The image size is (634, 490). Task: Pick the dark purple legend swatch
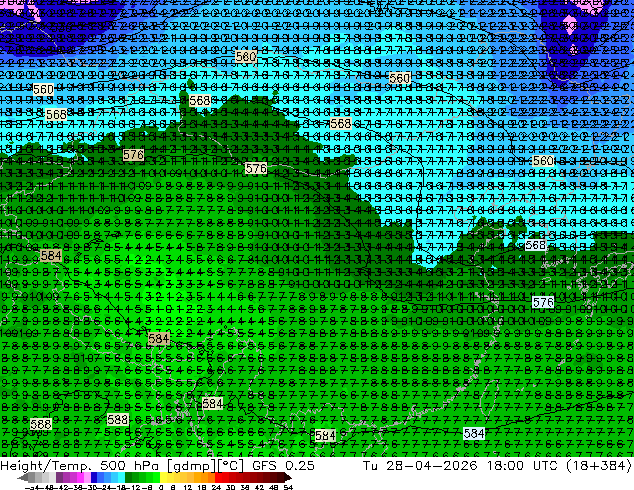click(x=59, y=478)
